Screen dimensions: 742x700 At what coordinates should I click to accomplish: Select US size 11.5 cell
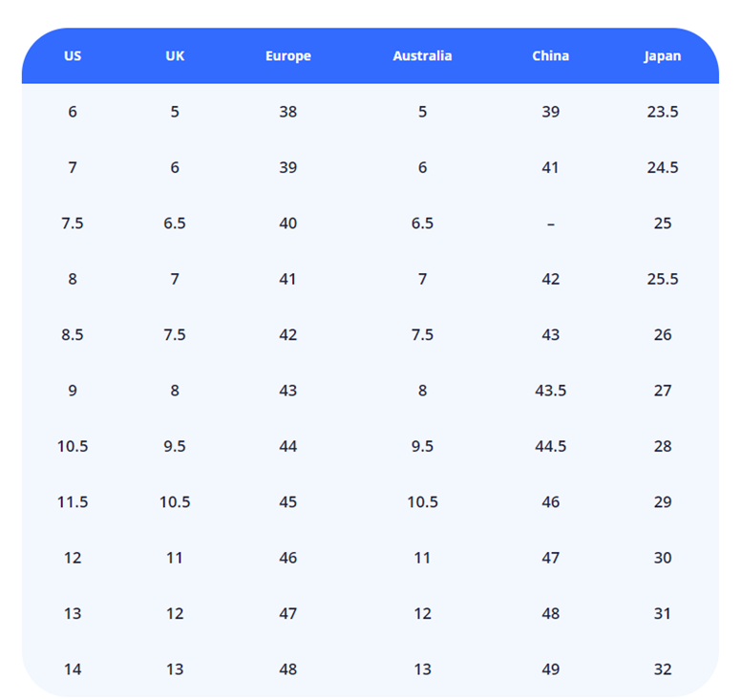[x=73, y=501]
